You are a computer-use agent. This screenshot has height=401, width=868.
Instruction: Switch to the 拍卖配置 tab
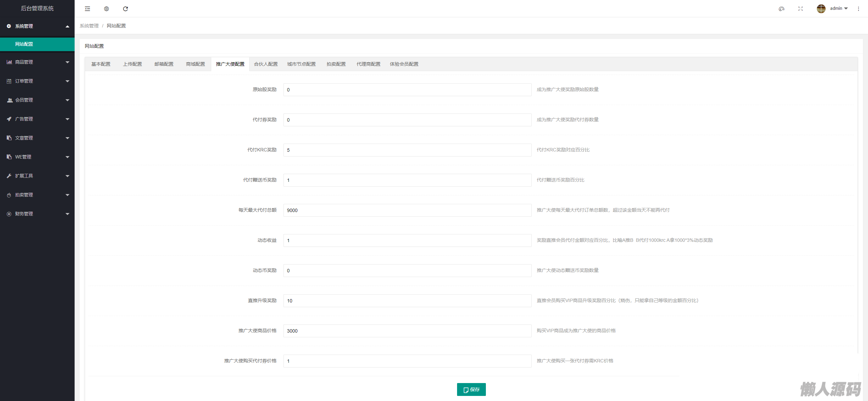click(336, 64)
